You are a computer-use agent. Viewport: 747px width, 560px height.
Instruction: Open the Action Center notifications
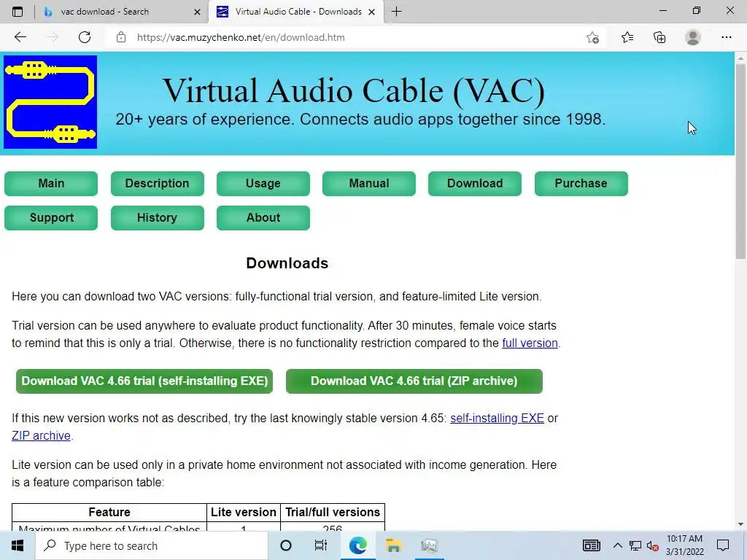tap(723, 545)
